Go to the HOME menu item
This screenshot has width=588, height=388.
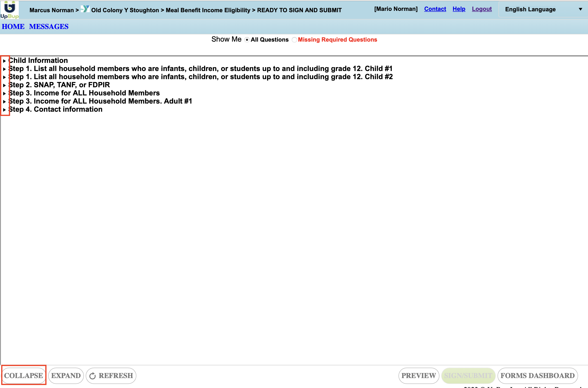pos(13,26)
